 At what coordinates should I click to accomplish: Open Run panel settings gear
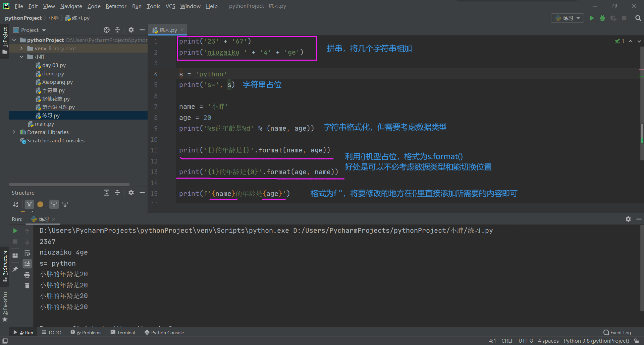coord(628,219)
